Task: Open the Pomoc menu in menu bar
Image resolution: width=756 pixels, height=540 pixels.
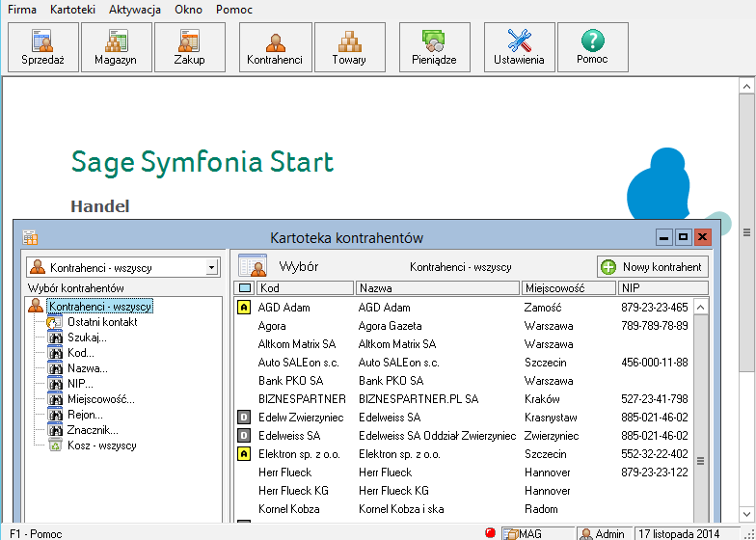Action: [234, 10]
